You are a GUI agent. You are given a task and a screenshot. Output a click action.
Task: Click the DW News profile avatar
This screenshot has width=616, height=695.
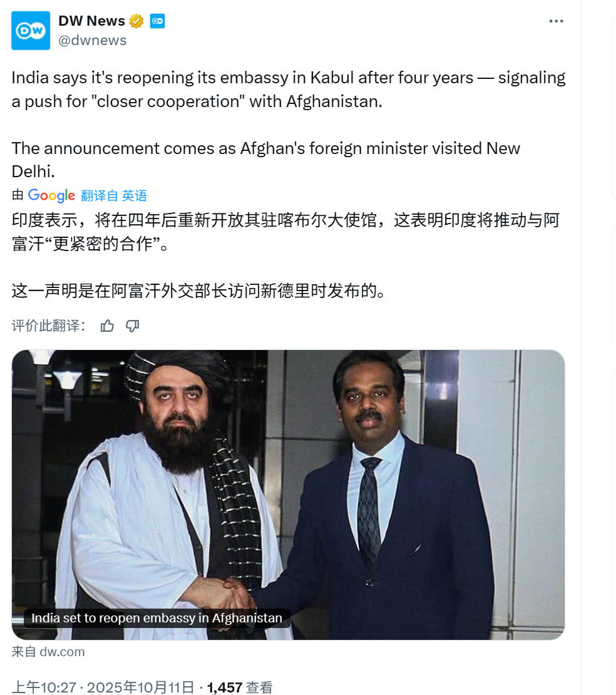coord(31,31)
